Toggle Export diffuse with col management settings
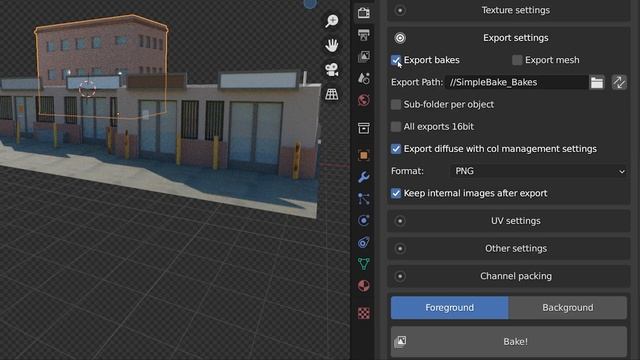 pos(396,149)
